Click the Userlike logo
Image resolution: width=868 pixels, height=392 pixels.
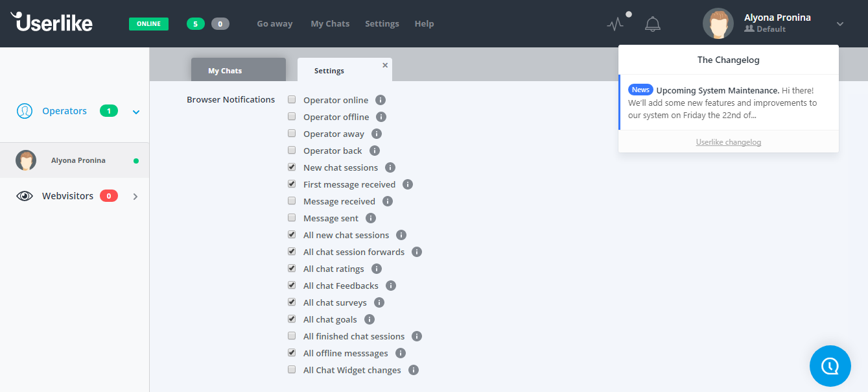(x=52, y=22)
